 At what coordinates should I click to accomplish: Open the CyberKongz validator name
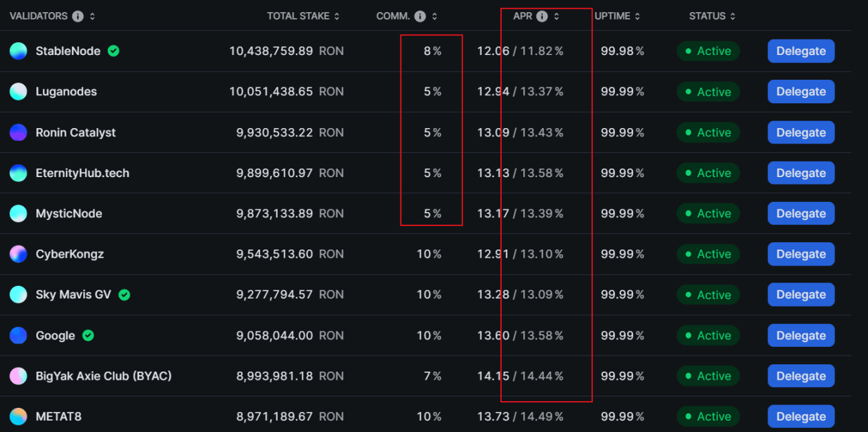(x=70, y=254)
